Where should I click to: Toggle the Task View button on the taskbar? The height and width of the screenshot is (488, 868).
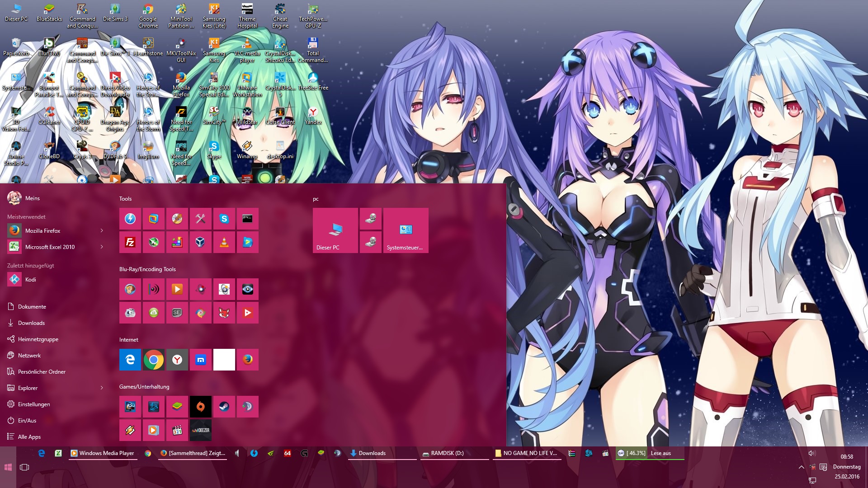click(25, 467)
